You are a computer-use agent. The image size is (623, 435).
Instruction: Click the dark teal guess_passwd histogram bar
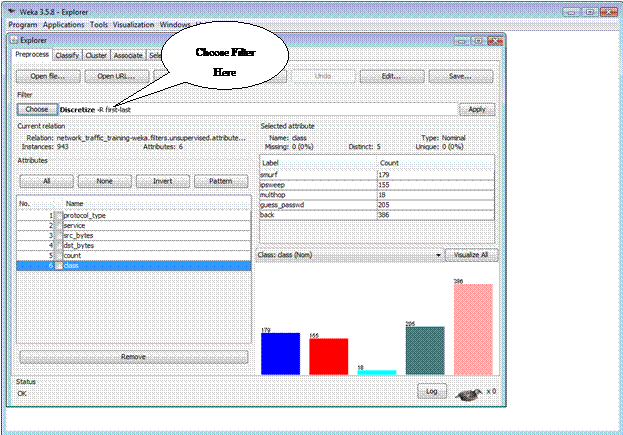(425, 350)
